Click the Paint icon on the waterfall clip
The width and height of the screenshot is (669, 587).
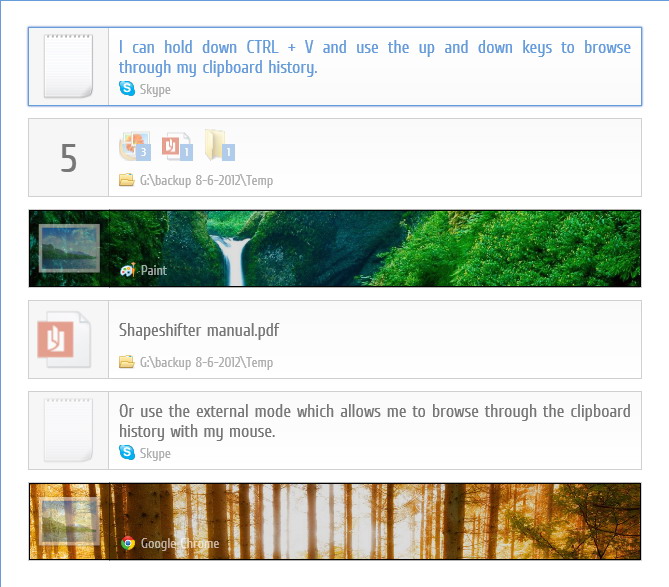(128, 270)
